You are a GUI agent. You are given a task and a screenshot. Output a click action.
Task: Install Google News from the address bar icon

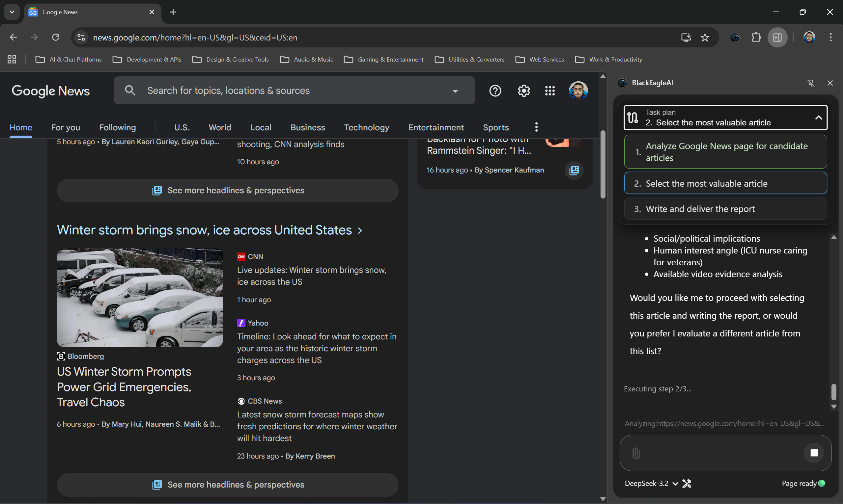[x=686, y=37]
